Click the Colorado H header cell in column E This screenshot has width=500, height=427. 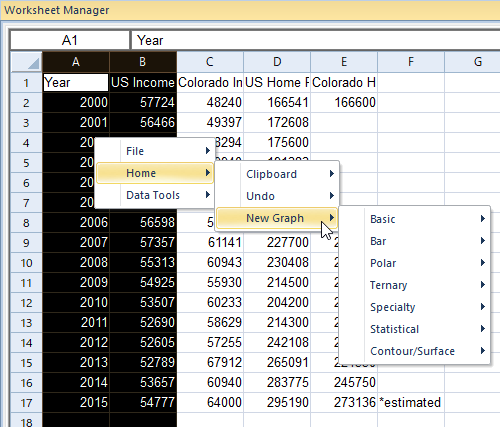344,82
